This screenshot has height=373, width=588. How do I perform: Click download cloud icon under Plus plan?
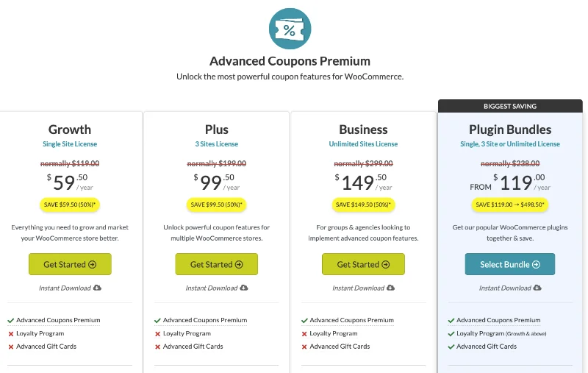pos(245,288)
